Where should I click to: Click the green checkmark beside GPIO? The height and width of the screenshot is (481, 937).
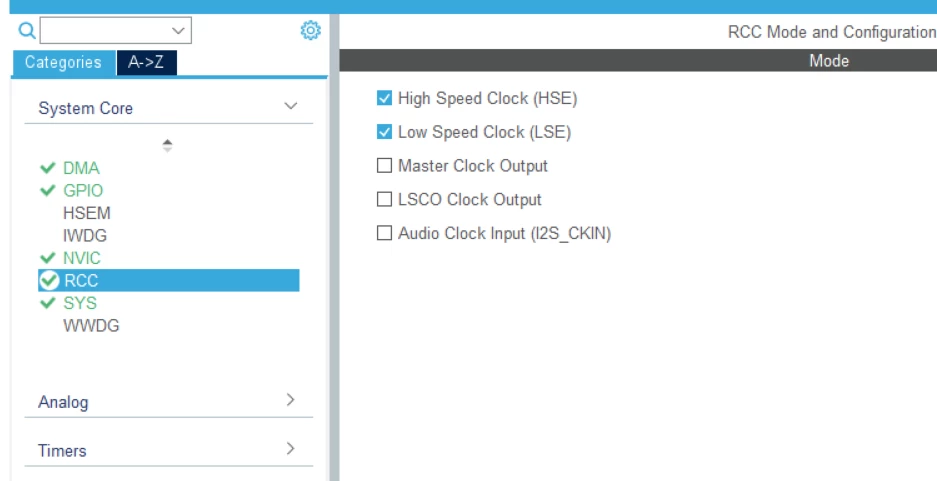tap(48, 191)
